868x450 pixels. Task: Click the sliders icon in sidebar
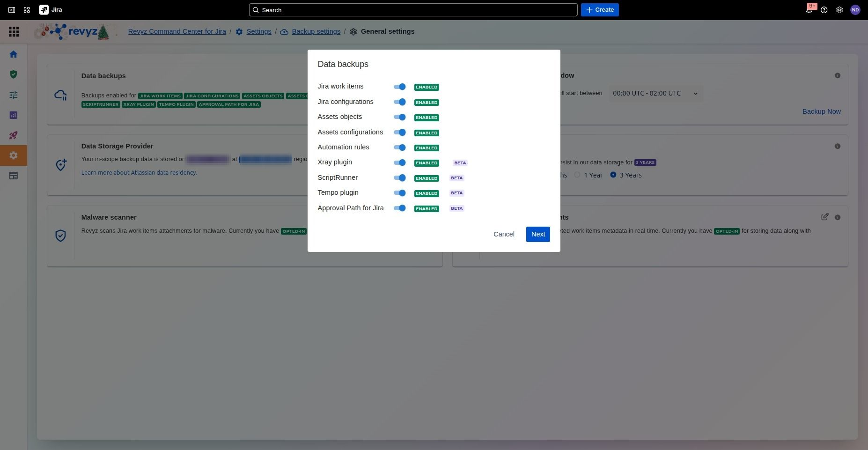[14, 95]
